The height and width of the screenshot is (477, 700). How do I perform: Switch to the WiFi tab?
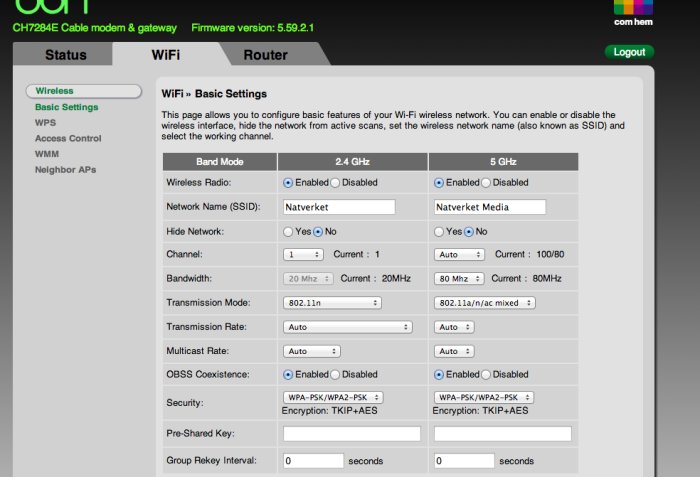click(x=166, y=54)
